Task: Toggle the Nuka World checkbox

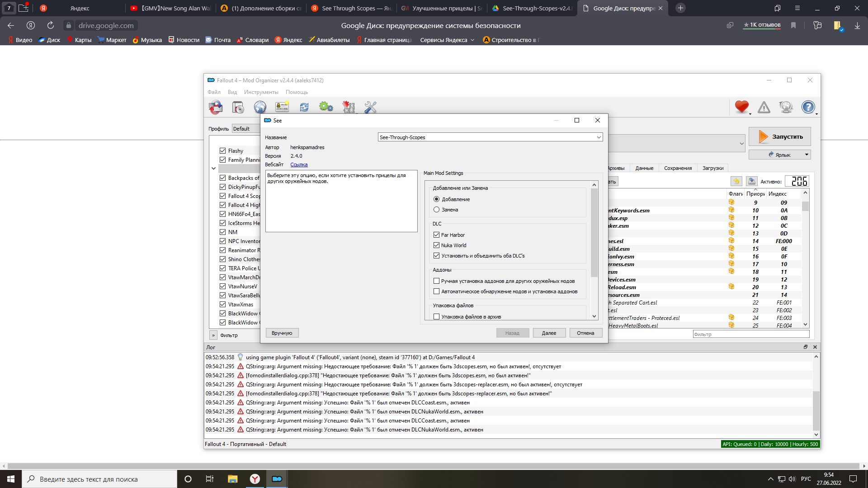Action: (x=437, y=245)
